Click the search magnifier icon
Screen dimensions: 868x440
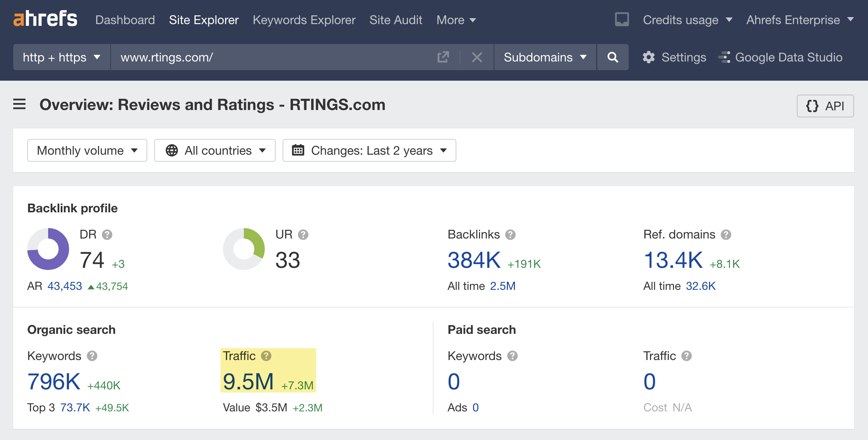pos(613,57)
